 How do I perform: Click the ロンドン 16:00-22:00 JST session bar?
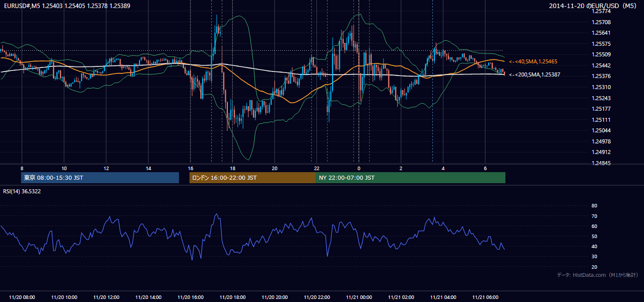pos(252,178)
